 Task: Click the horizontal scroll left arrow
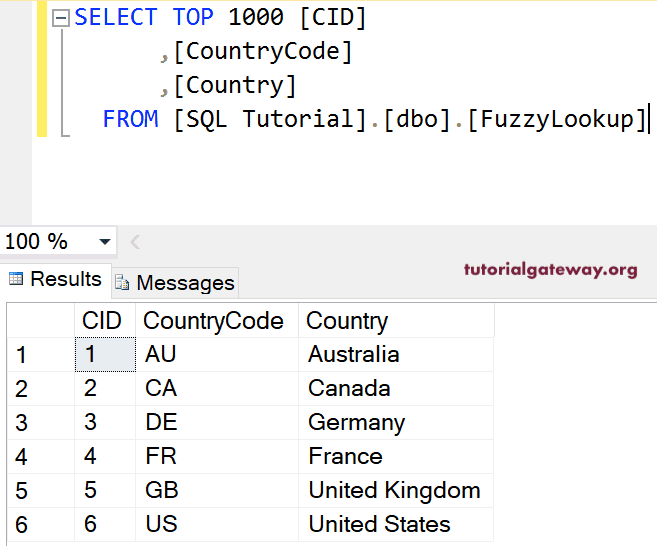pos(135,242)
